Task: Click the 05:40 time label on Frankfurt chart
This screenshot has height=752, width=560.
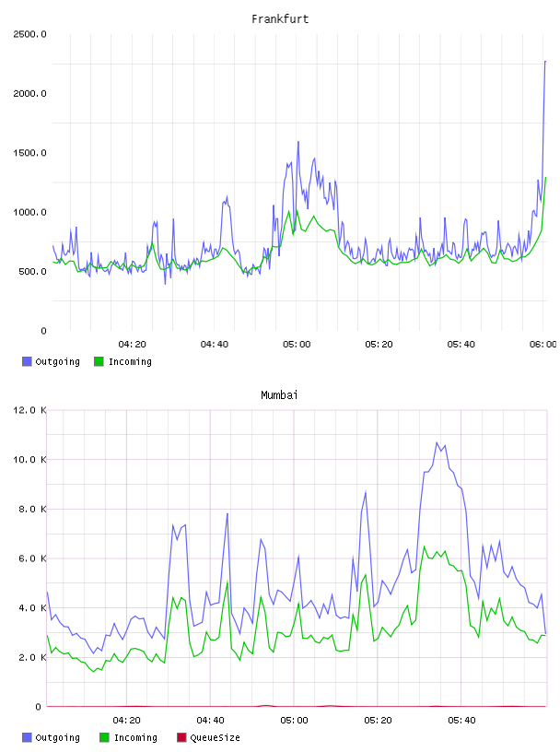Action: point(461,345)
